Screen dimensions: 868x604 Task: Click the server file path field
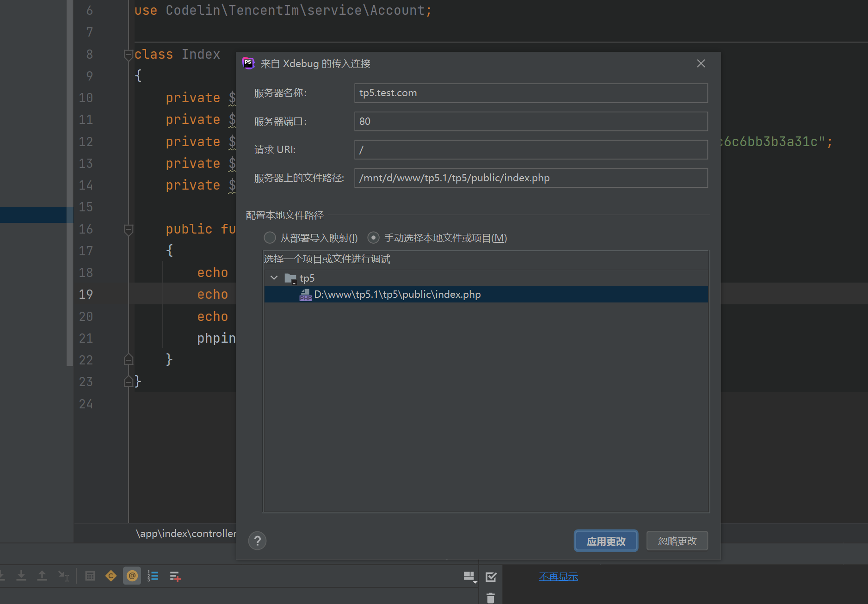point(531,178)
